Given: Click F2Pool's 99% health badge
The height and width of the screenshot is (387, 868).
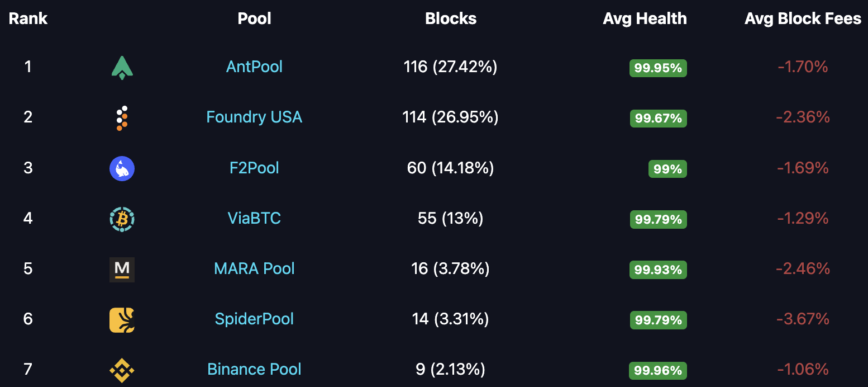Looking at the screenshot, I should [x=667, y=169].
